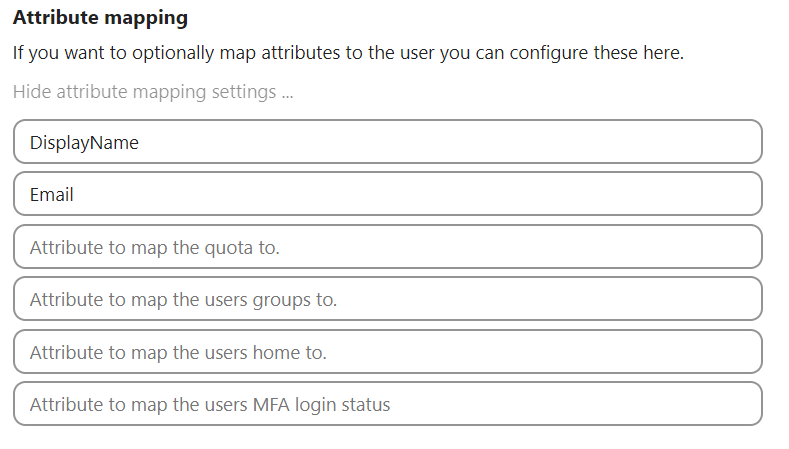Click the attribute mapping description text

click(348, 53)
